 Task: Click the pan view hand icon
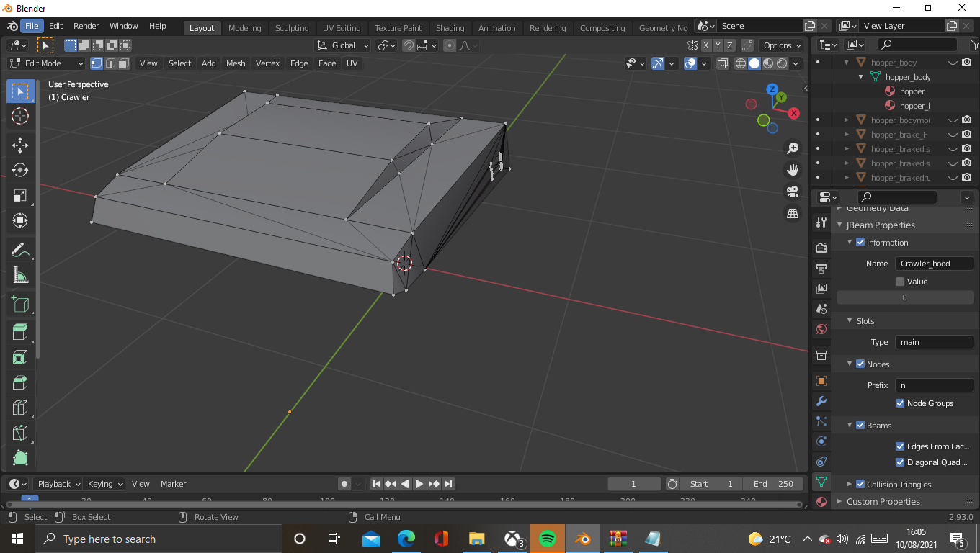(x=793, y=170)
